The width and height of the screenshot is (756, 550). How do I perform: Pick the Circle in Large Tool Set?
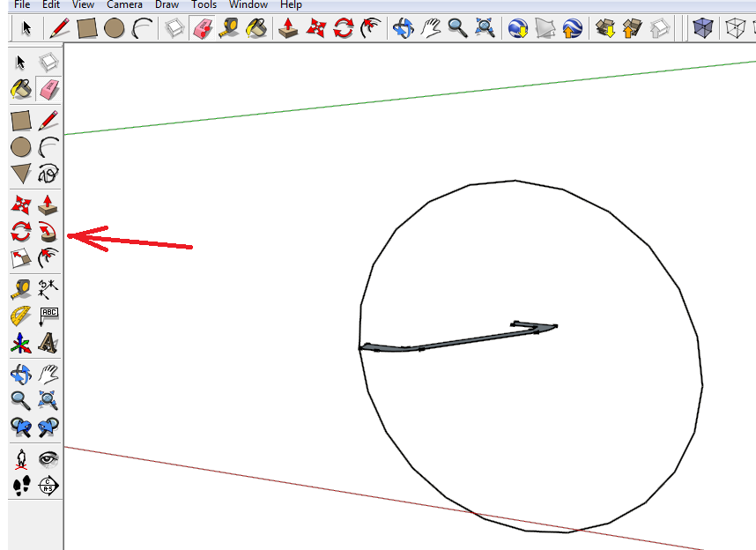click(21, 147)
